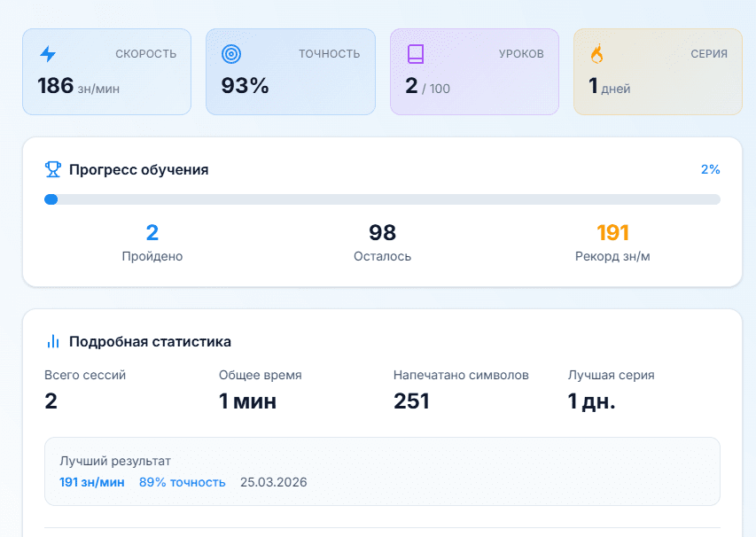Viewport: 756px width, 537px height.
Task: Click the orange flame streak icon
Action: 596,53
